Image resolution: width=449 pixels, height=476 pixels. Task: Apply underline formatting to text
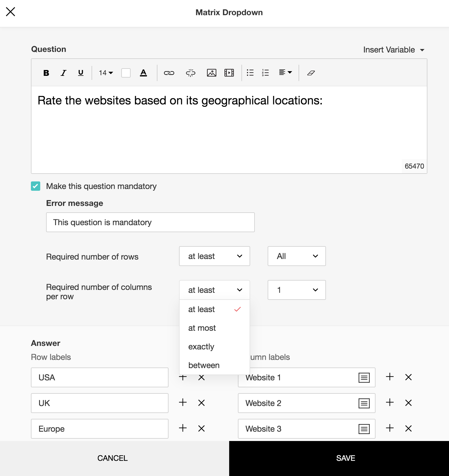[81, 73]
